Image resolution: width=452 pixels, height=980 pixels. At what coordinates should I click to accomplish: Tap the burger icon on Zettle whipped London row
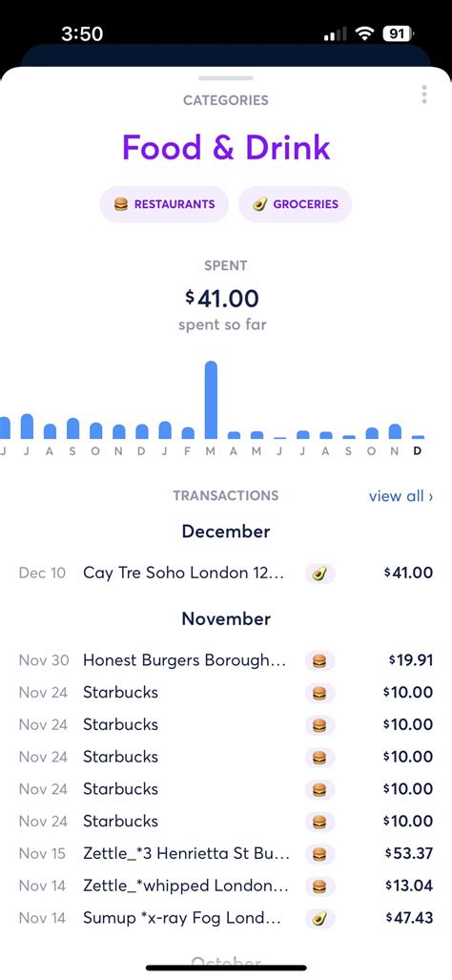click(319, 886)
